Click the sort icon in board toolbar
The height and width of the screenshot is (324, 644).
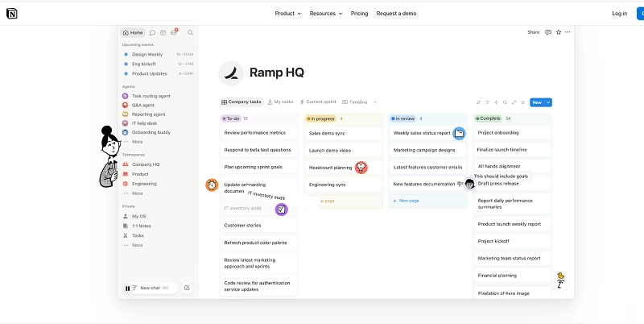[x=478, y=102]
